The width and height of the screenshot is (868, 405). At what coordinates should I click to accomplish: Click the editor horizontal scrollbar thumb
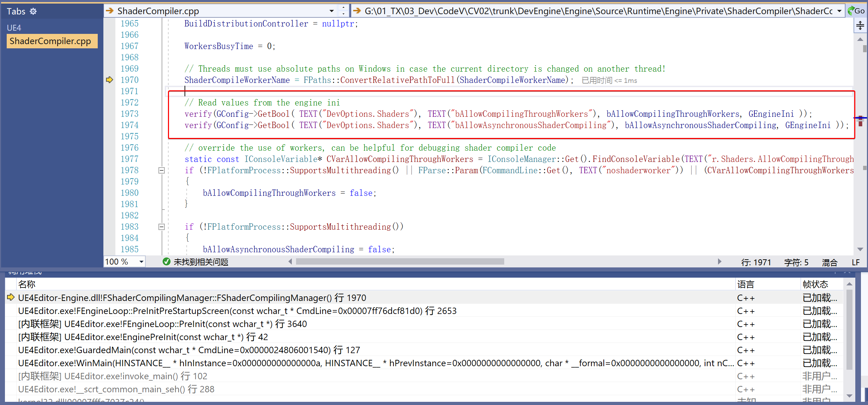(400, 262)
